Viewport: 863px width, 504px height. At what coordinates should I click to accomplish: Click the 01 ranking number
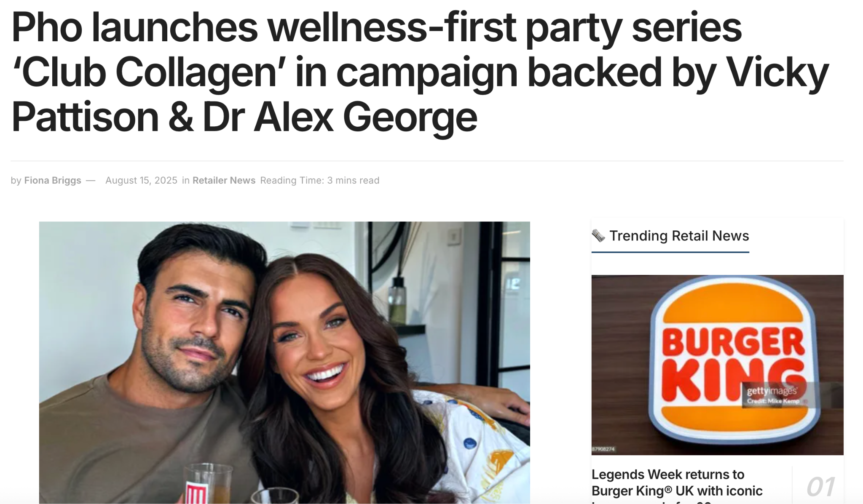pos(820,487)
